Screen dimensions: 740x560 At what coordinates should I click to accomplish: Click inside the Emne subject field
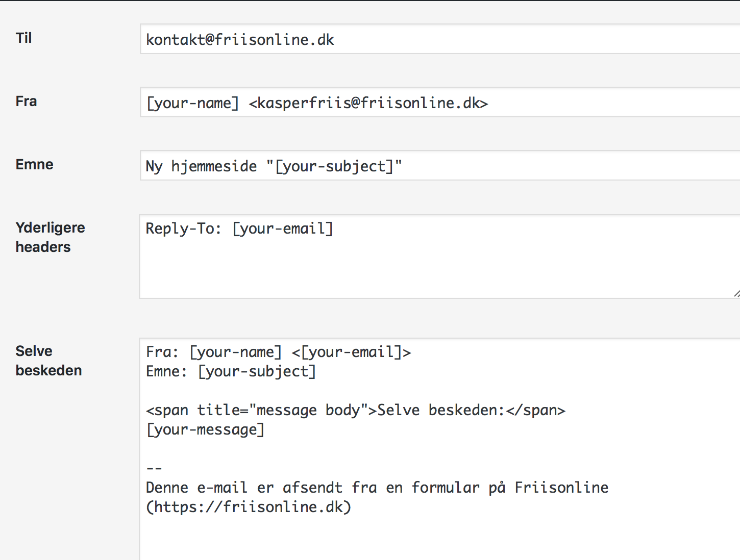tap(561, 166)
